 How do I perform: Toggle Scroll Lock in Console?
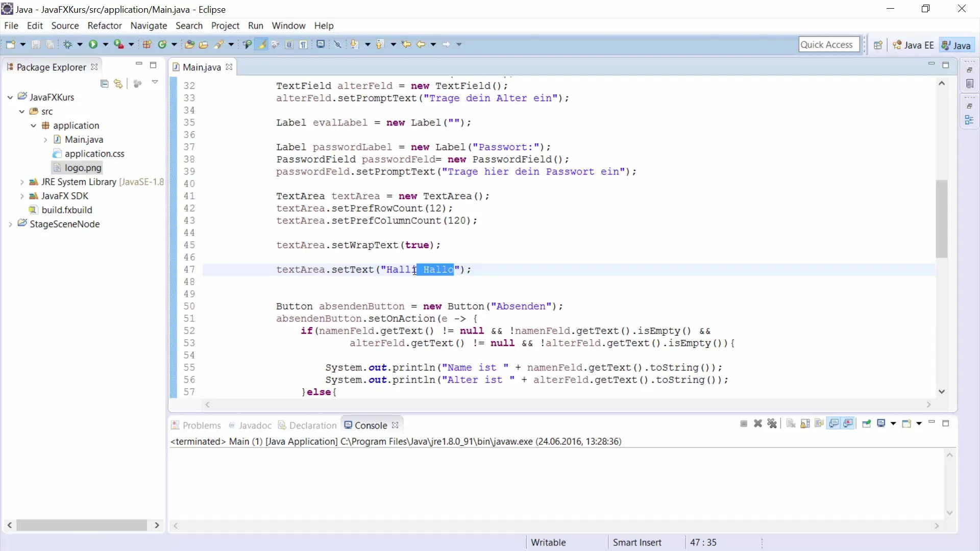805,423
